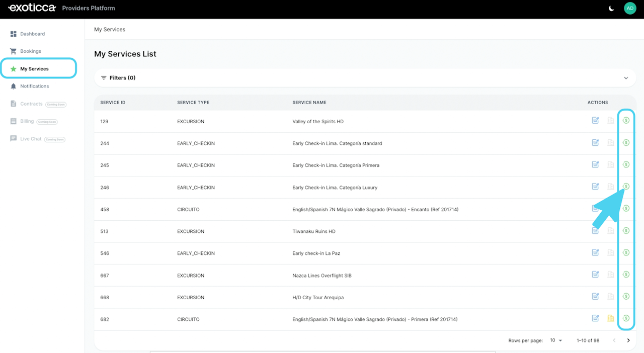Click the Exoticca logo

coord(32,8)
